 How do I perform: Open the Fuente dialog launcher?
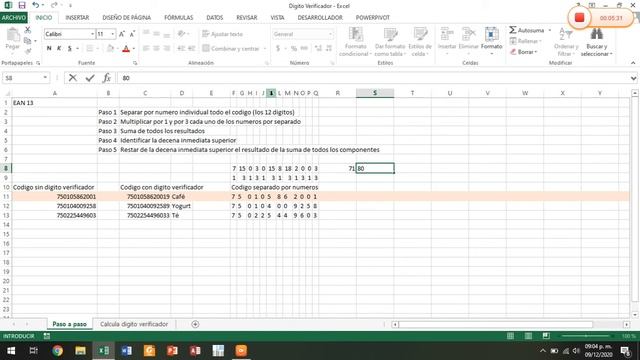[x=135, y=63]
